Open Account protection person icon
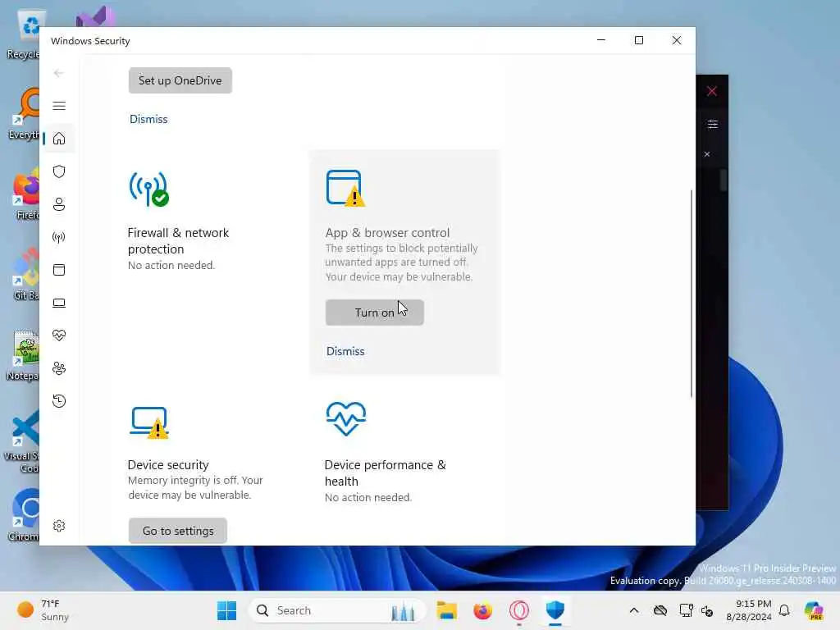The image size is (840, 630). (59, 204)
